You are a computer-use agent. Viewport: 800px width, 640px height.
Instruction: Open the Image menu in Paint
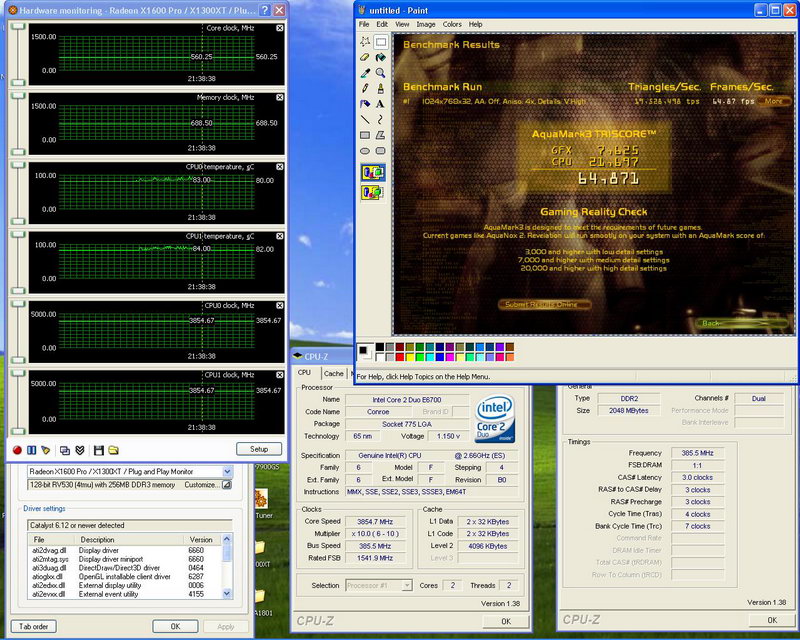[427, 24]
